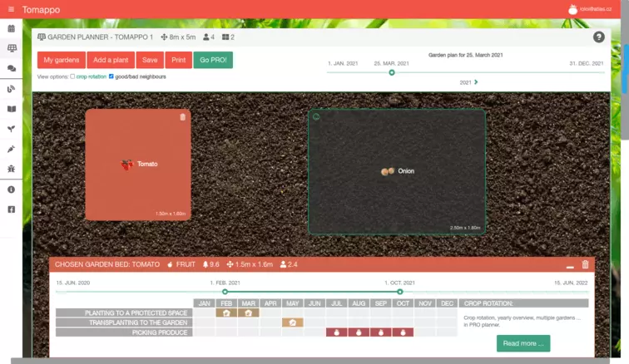
Task: Open the book icon in sidebar
Action: [x=11, y=109]
